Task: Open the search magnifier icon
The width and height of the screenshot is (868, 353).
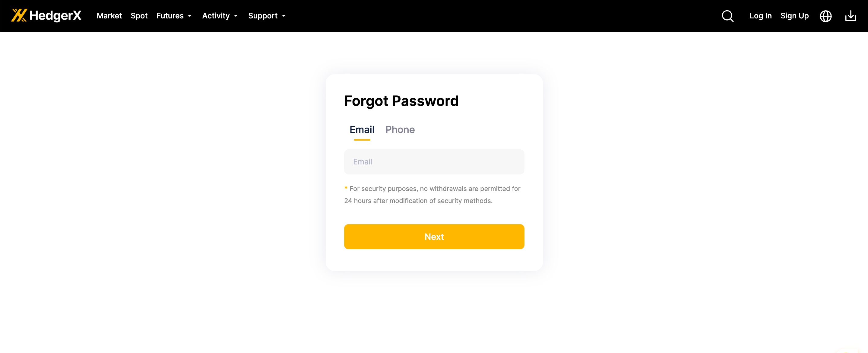Action: tap(727, 16)
